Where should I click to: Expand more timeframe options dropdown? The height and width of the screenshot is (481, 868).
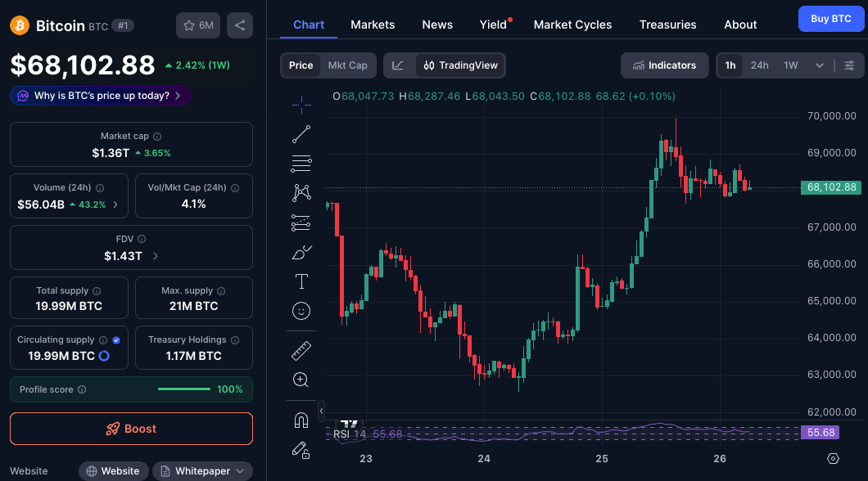(820, 65)
